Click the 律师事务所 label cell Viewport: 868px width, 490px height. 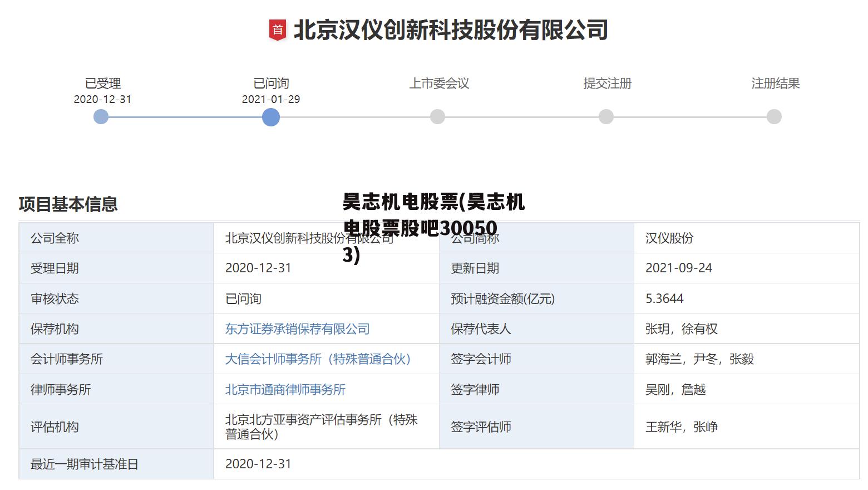click(x=116, y=390)
